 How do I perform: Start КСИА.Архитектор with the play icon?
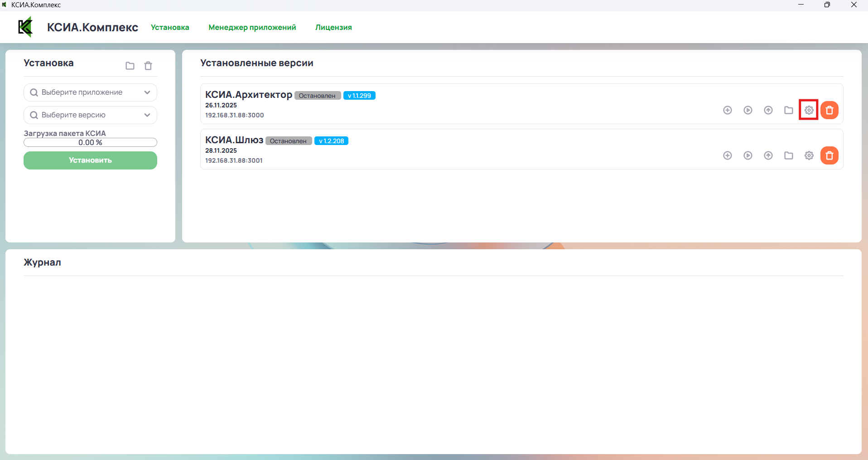click(748, 110)
